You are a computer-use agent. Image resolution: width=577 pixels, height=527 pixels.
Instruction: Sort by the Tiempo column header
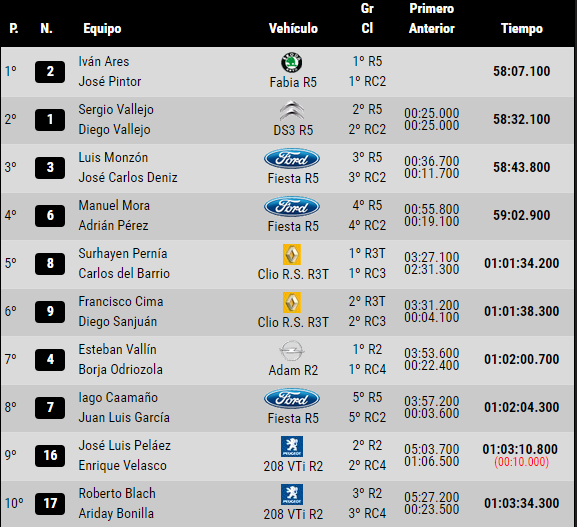pos(522,29)
